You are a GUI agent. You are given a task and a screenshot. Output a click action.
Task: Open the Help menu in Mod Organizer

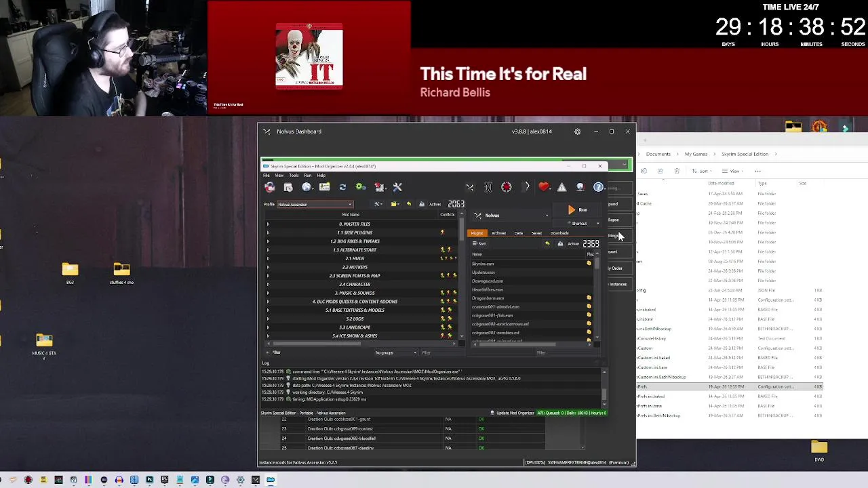(321, 176)
